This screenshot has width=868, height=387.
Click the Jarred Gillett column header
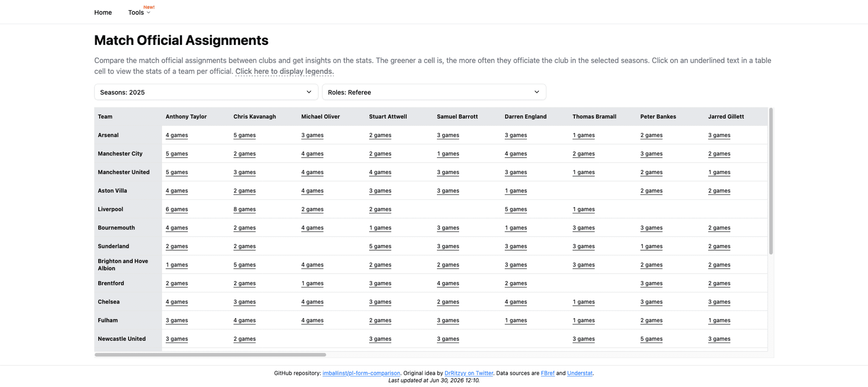click(x=726, y=116)
